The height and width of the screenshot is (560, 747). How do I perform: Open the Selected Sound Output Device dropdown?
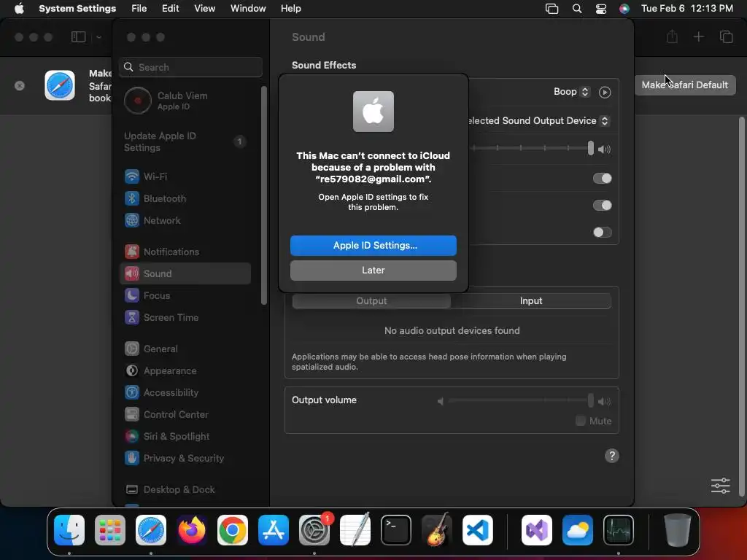click(x=538, y=121)
